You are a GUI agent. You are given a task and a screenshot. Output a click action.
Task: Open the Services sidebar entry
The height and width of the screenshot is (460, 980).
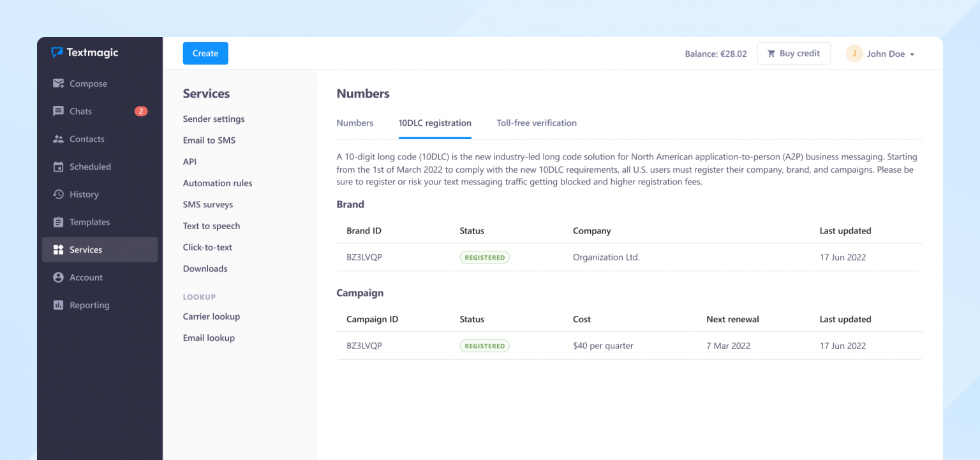(x=86, y=249)
